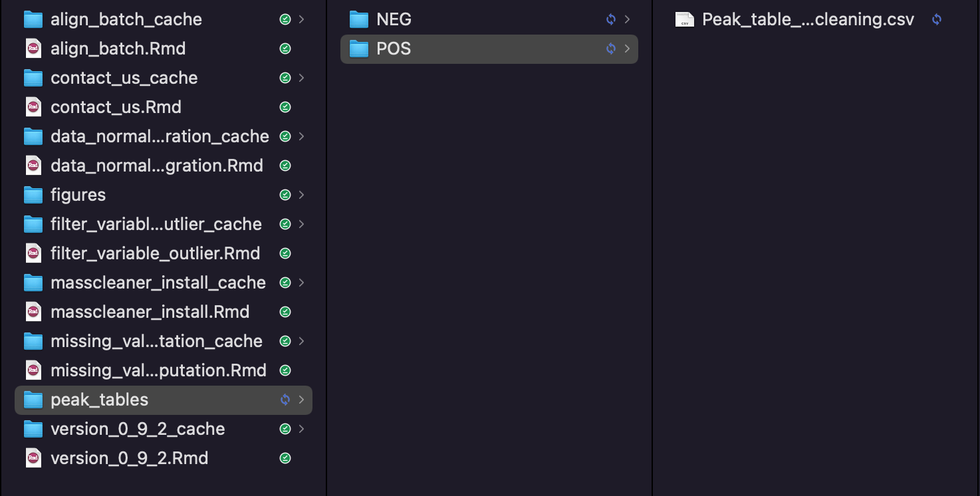The width and height of the screenshot is (980, 496).
Task: Select filter_variable_outlier.Rmd in the list
Action: pos(156,253)
